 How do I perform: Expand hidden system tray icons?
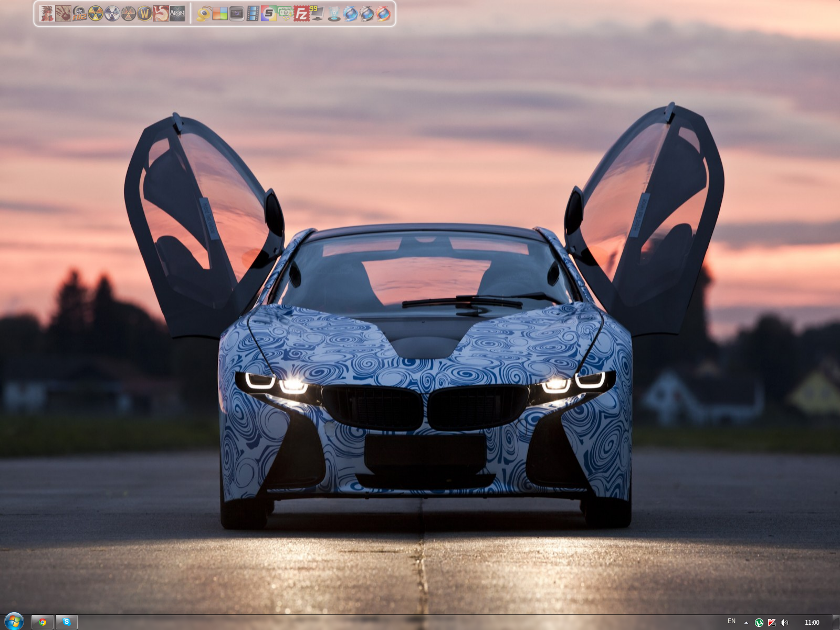tap(746, 623)
